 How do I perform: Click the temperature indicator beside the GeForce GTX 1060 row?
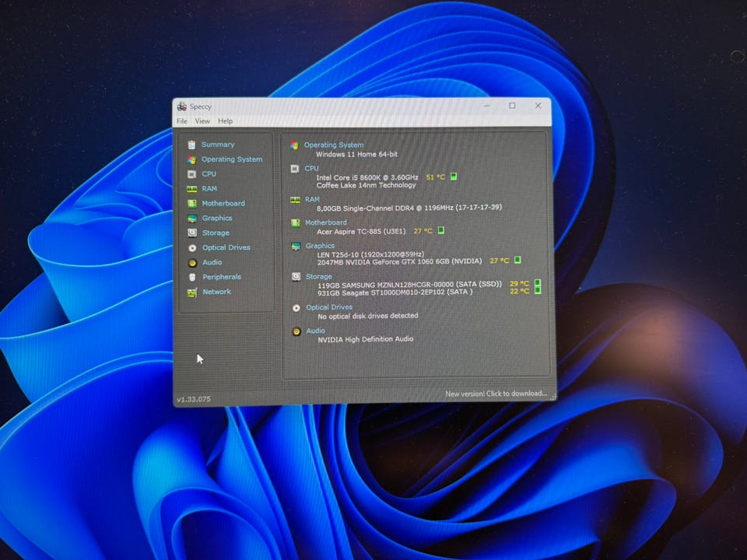click(x=517, y=260)
